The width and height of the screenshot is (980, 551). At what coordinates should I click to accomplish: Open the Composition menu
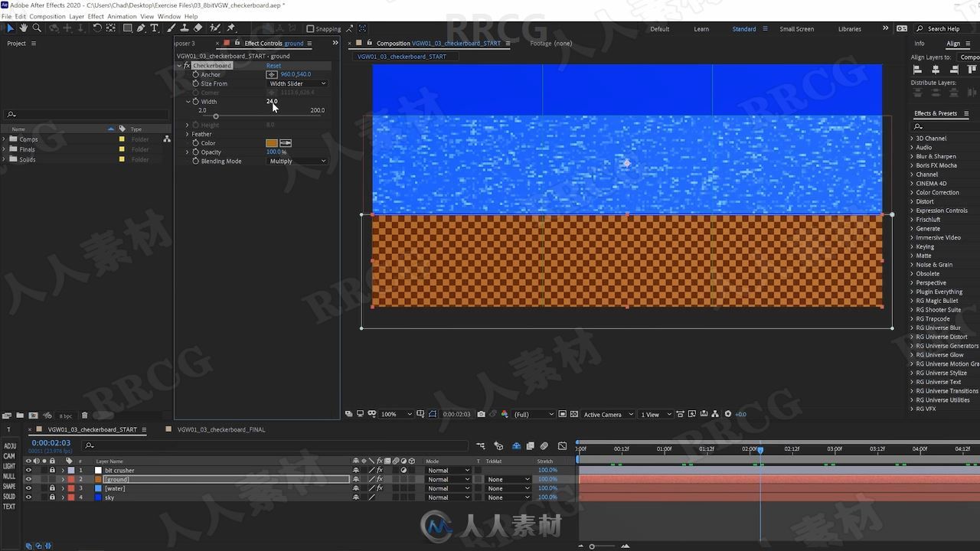(47, 16)
